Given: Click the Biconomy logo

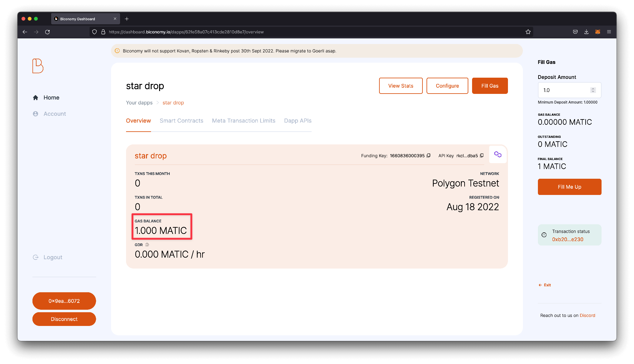Looking at the screenshot, I should (37, 66).
